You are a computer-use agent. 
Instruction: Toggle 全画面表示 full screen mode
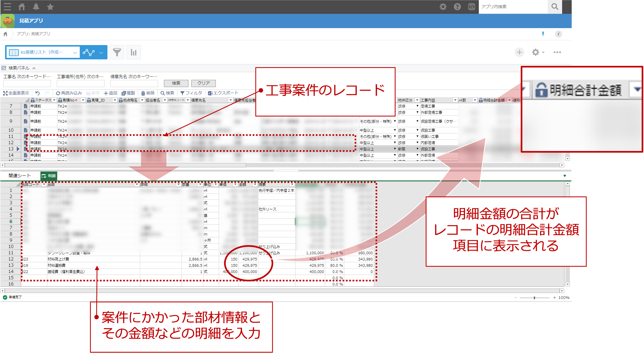coord(16,93)
